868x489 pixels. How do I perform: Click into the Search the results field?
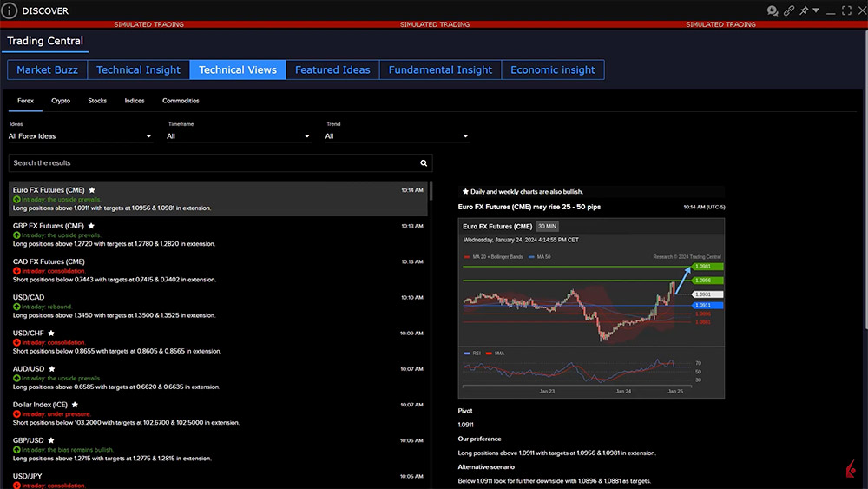[x=220, y=162]
